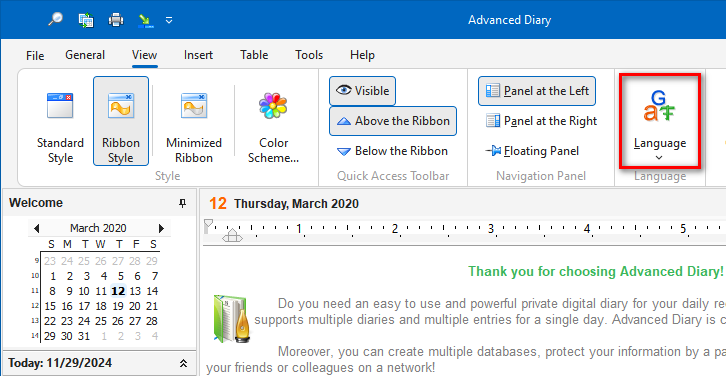
Task: Go to the Table ribbon tab
Action: (x=254, y=55)
